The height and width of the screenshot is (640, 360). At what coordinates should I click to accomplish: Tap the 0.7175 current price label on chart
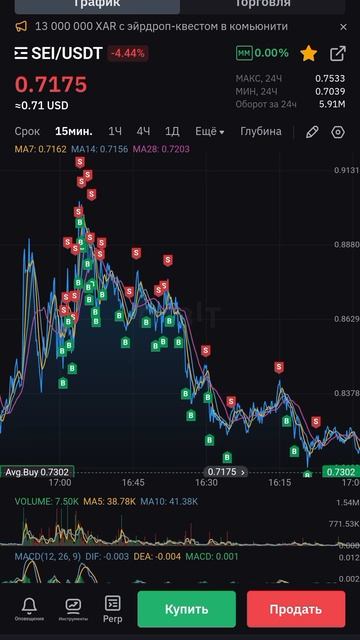(x=226, y=472)
